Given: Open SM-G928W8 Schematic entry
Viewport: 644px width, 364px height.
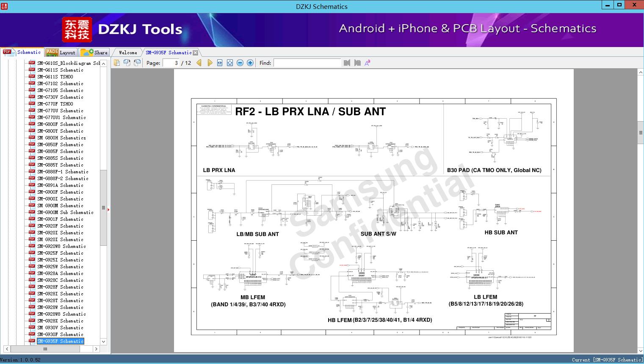Looking at the screenshot, I should (61, 314).
